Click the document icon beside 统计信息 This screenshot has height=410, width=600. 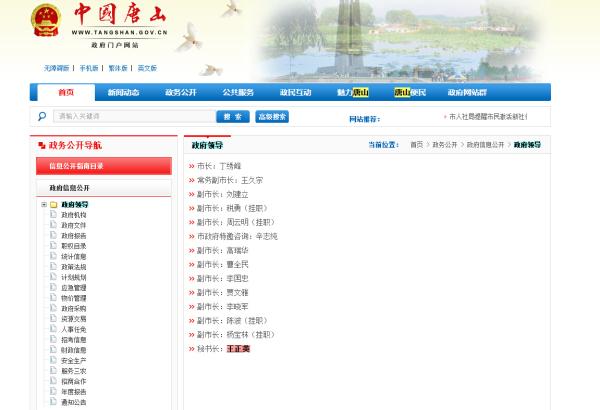[x=54, y=256]
